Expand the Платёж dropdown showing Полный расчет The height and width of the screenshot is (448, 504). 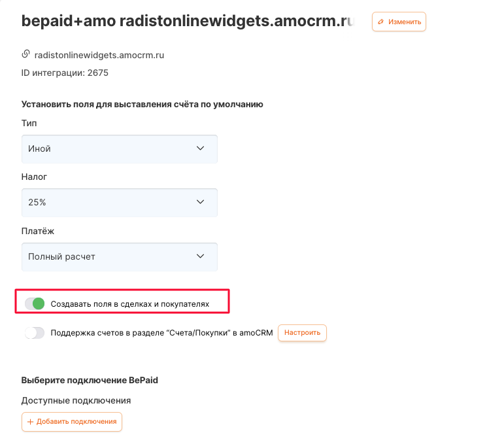[119, 256]
